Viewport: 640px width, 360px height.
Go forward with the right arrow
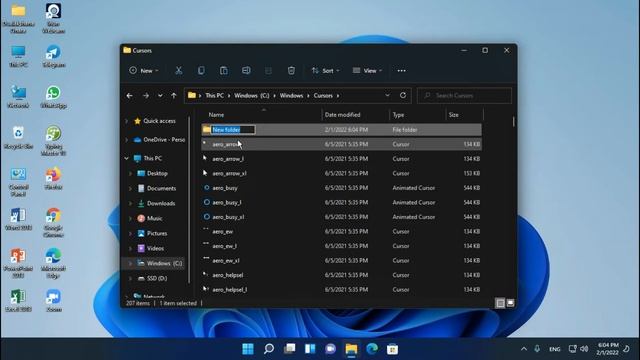pyautogui.click(x=146, y=96)
